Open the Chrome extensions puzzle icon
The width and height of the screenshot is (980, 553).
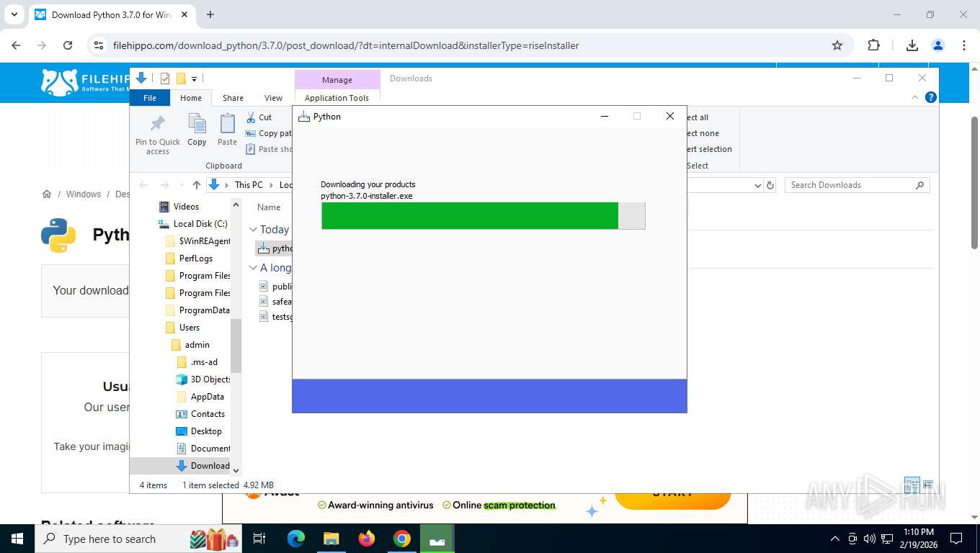(873, 45)
